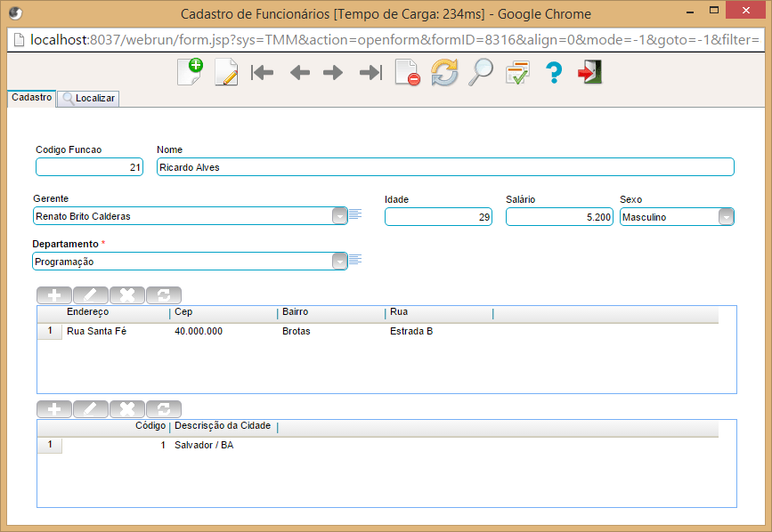This screenshot has height=532, width=772.
Task: Add a row to the Endereço grid
Action: pyautogui.click(x=54, y=295)
